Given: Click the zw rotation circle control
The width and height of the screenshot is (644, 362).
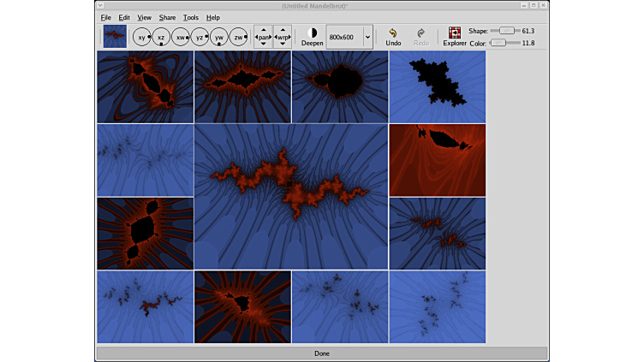Looking at the screenshot, I should click(239, 37).
